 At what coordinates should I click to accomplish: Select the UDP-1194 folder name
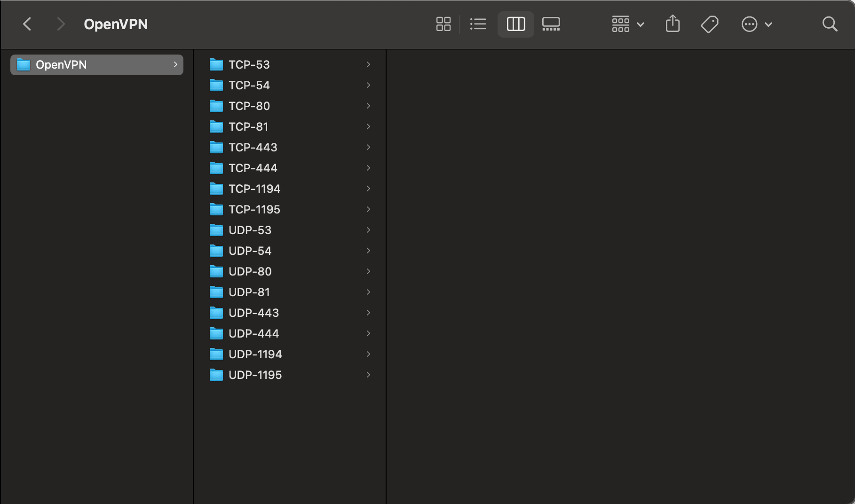pos(255,354)
